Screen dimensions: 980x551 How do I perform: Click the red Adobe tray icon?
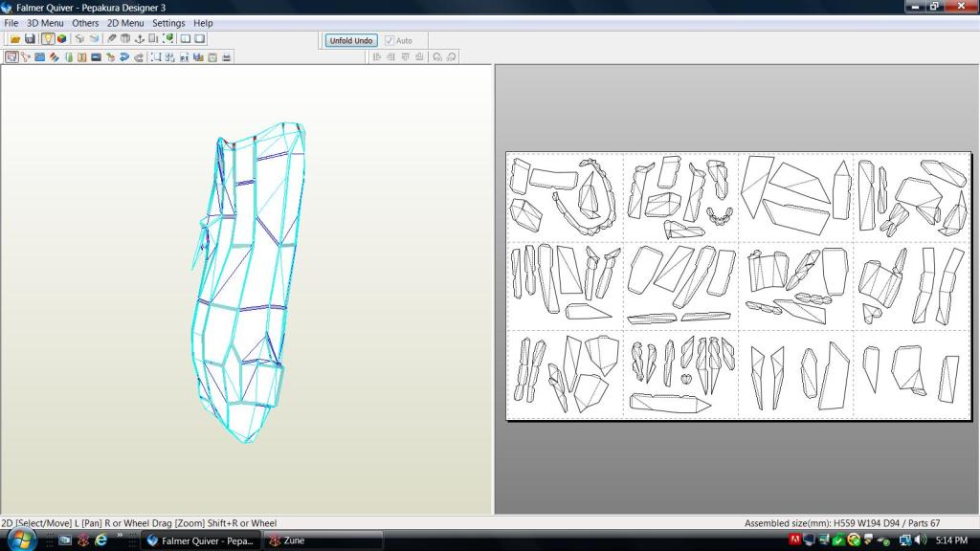795,540
